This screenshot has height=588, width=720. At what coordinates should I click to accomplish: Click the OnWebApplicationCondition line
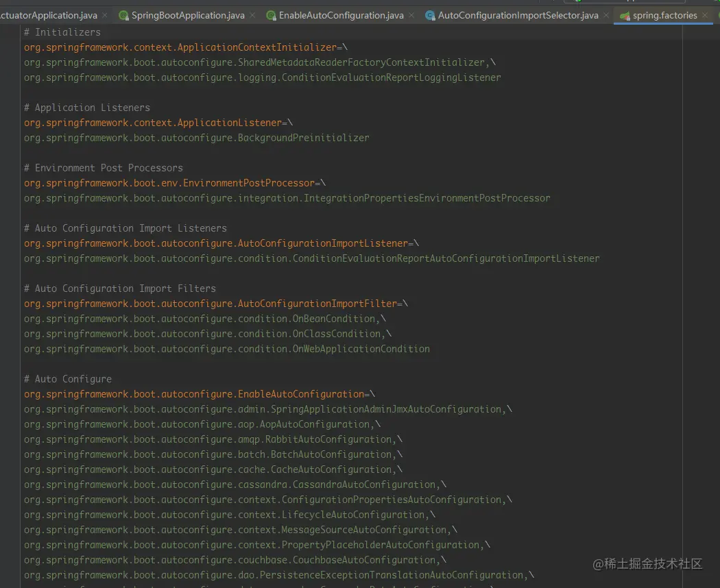pos(227,349)
